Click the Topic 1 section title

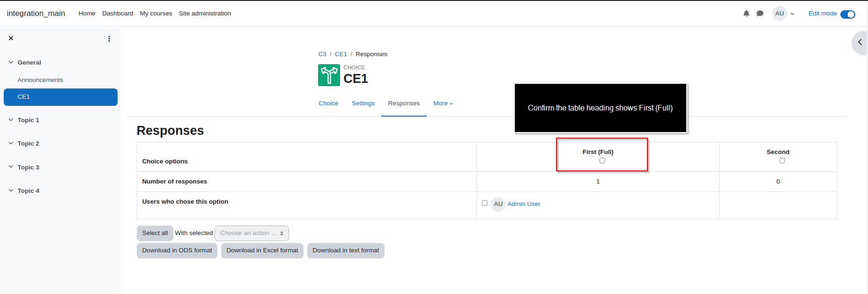(x=29, y=120)
